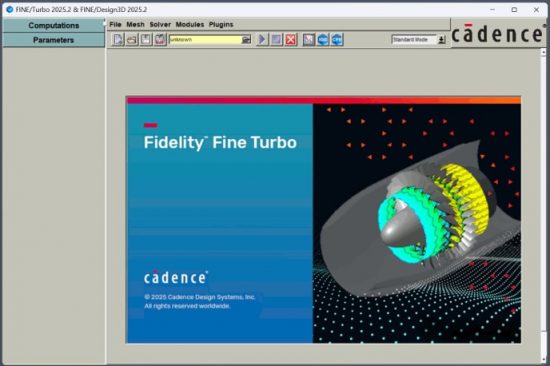The image size is (550, 366).
Task: Click the yellow mesh filename field showing unknown
Action: tap(205, 39)
